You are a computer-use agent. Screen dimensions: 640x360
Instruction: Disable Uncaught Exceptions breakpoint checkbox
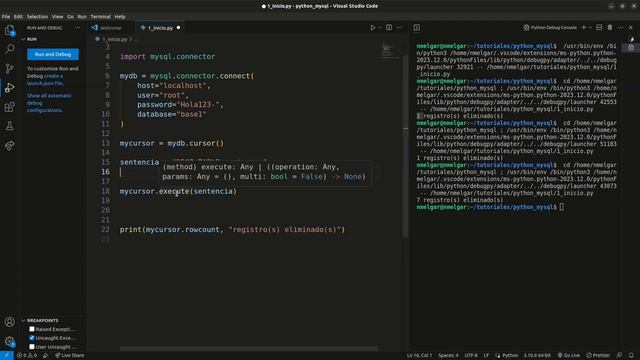pyautogui.click(x=32, y=338)
